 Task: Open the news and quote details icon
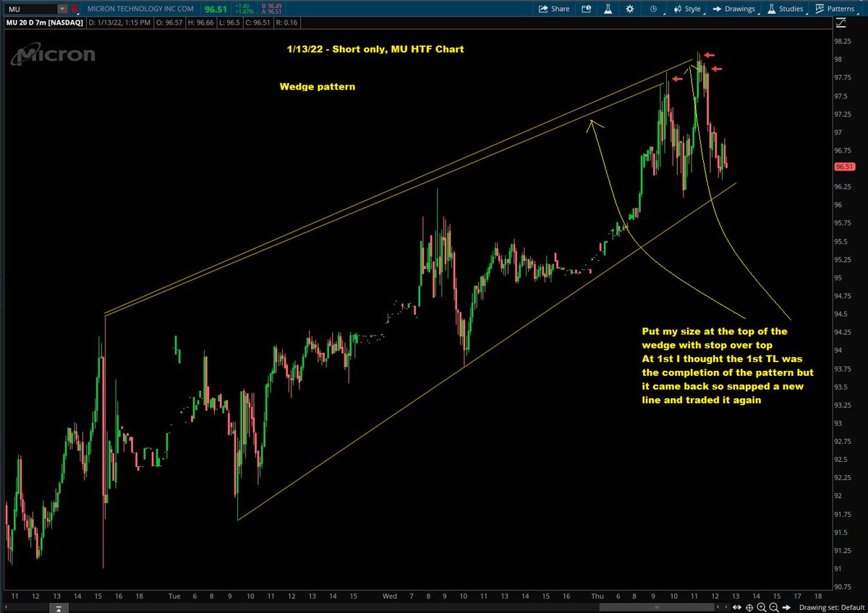click(x=586, y=9)
